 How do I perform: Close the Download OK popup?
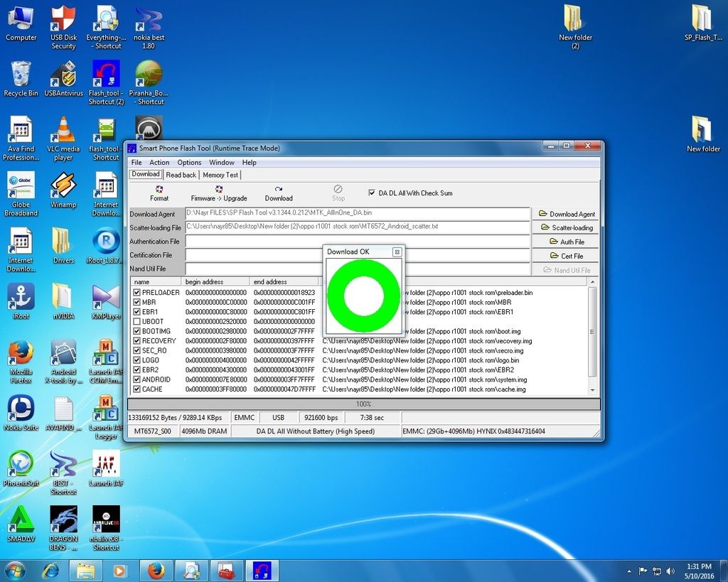(397, 252)
